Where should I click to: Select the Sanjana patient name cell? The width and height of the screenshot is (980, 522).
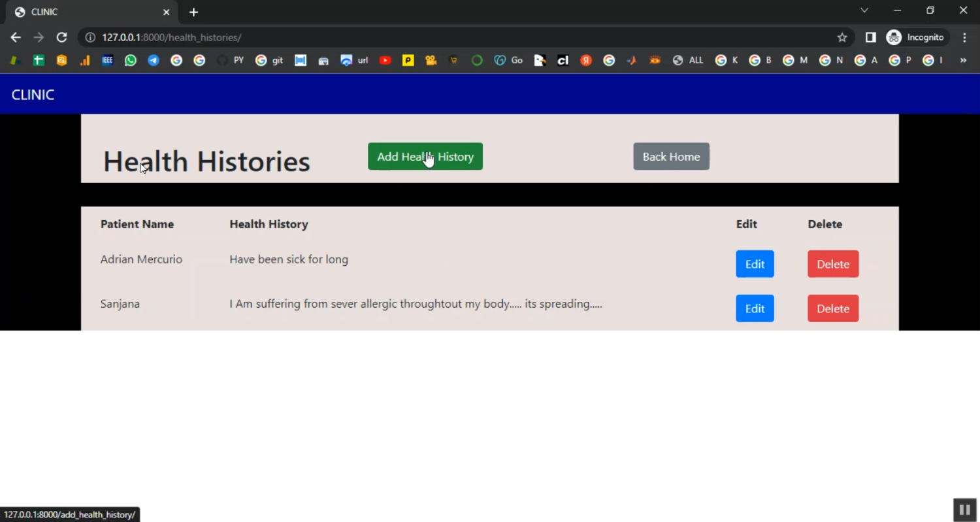(x=120, y=304)
